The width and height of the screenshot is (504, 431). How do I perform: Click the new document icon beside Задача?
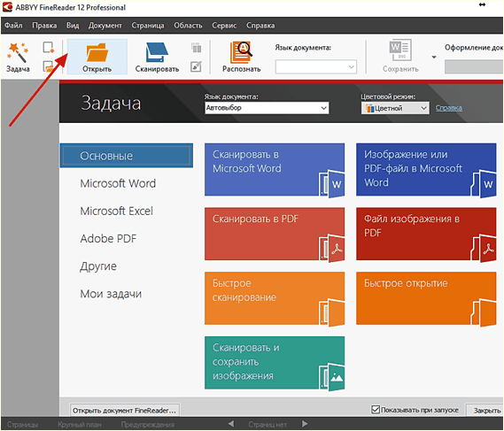coord(48,47)
